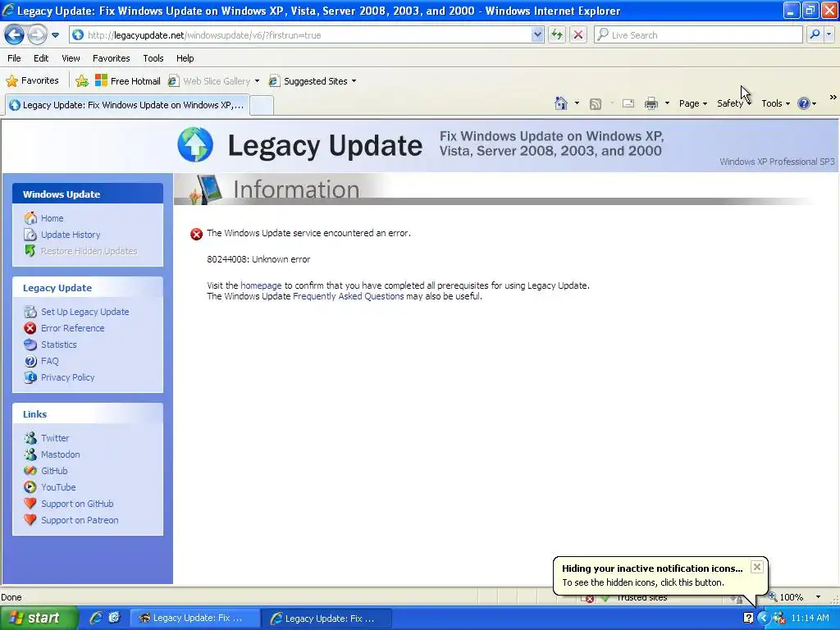The width and height of the screenshot is (840, 630).
Task: Launch Internet Explorer from Quick Launch
Action: point(96,619)
